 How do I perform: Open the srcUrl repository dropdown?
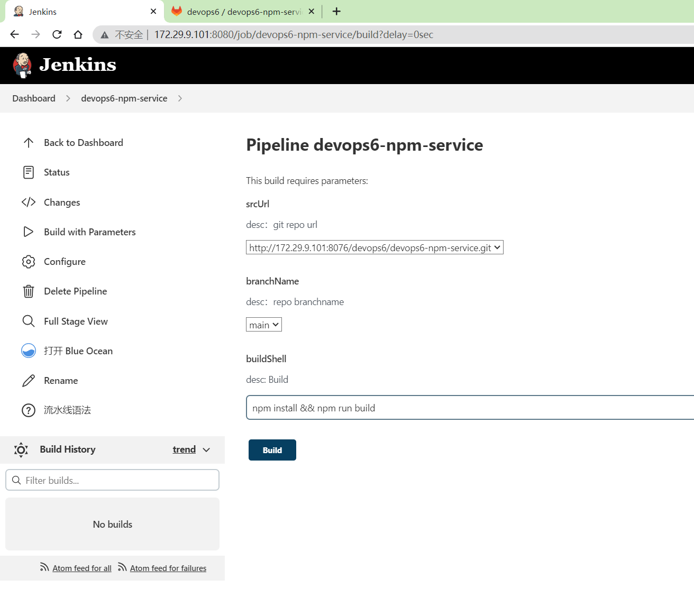pos(375,247)
